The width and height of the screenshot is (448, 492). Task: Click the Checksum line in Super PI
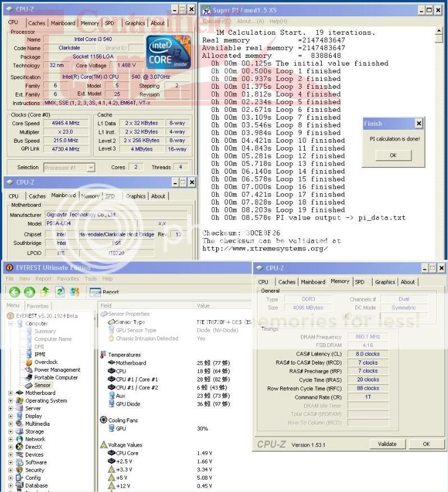tap(241, 233)
